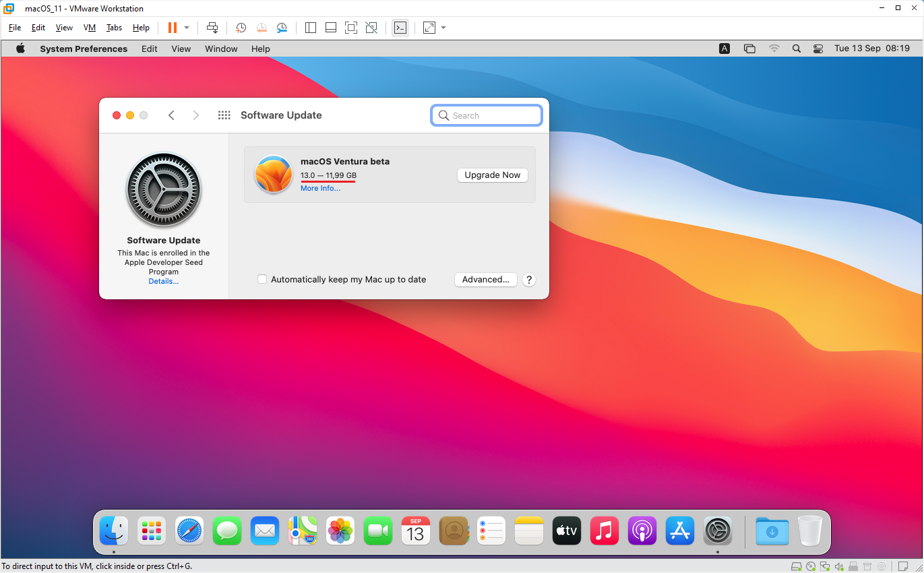Open the VMware console view icon
924x573 pixels.
400,28
